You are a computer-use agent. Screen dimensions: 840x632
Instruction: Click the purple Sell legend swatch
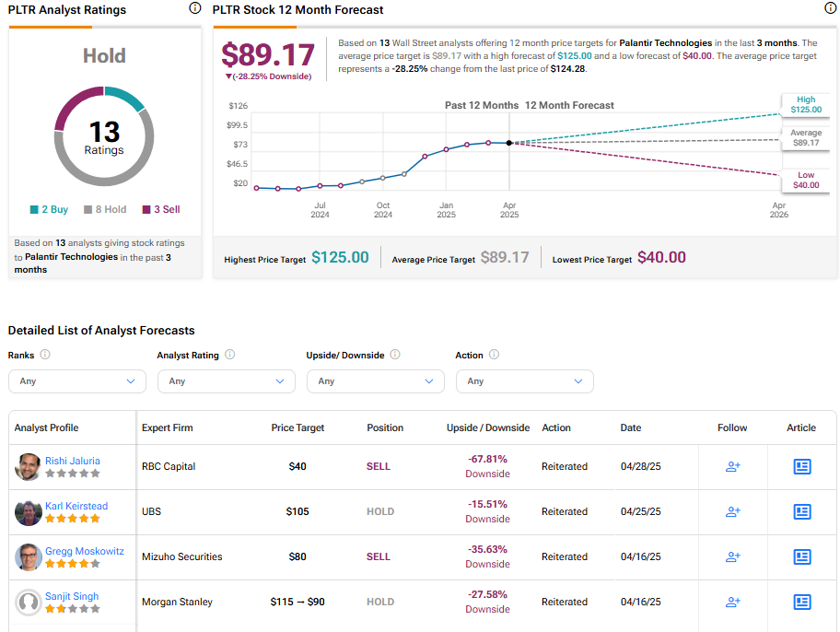click(x=146, y=210)
